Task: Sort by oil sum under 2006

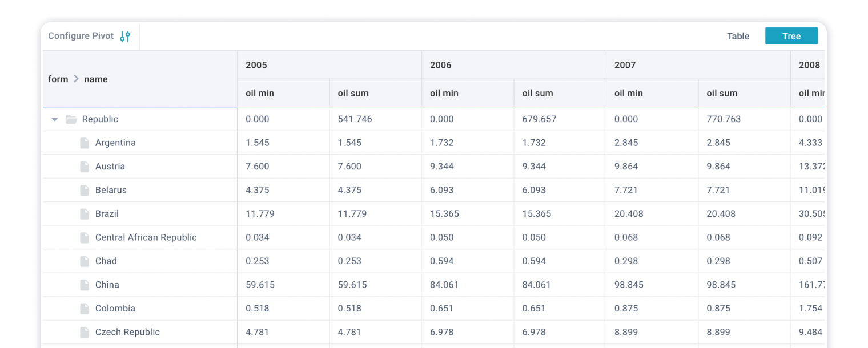Action: click(x=560, y=93)
